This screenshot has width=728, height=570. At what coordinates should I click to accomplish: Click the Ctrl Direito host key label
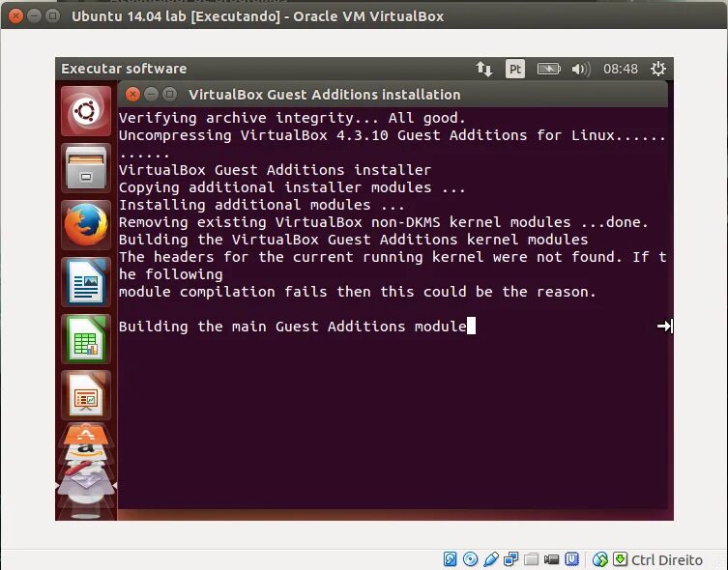pyautogui.click(x=667, y=559)
